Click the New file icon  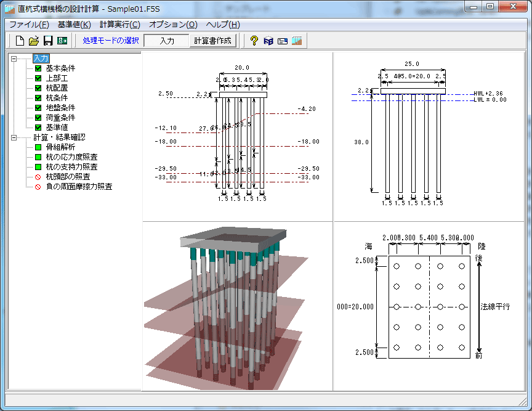click(x=20, y=41)
